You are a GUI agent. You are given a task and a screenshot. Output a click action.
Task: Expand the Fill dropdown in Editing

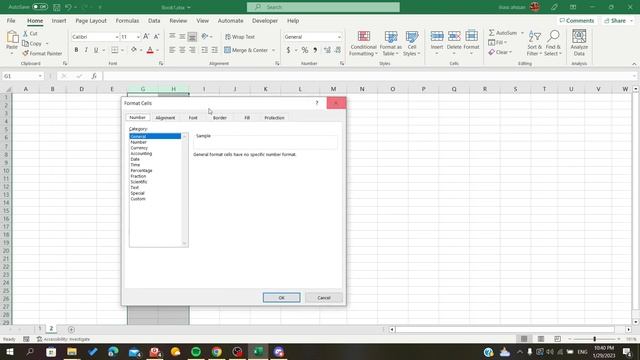tap(505, 42)
